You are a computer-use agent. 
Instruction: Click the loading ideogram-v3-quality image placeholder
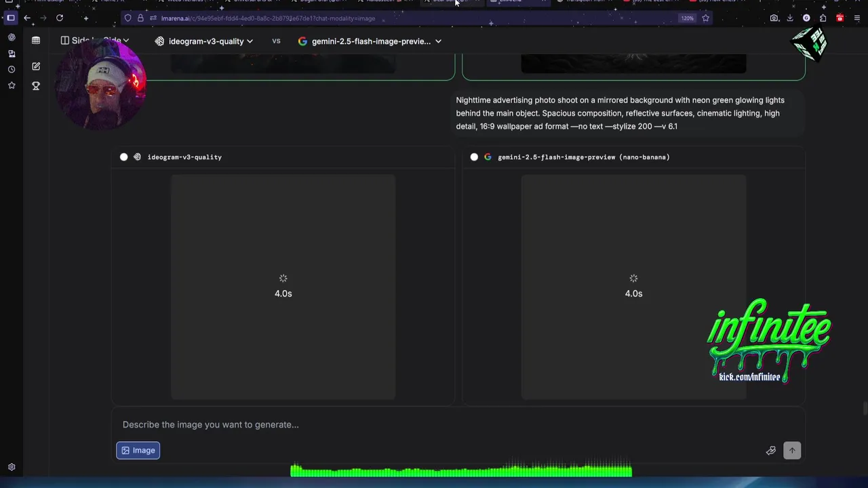(283, 287)
